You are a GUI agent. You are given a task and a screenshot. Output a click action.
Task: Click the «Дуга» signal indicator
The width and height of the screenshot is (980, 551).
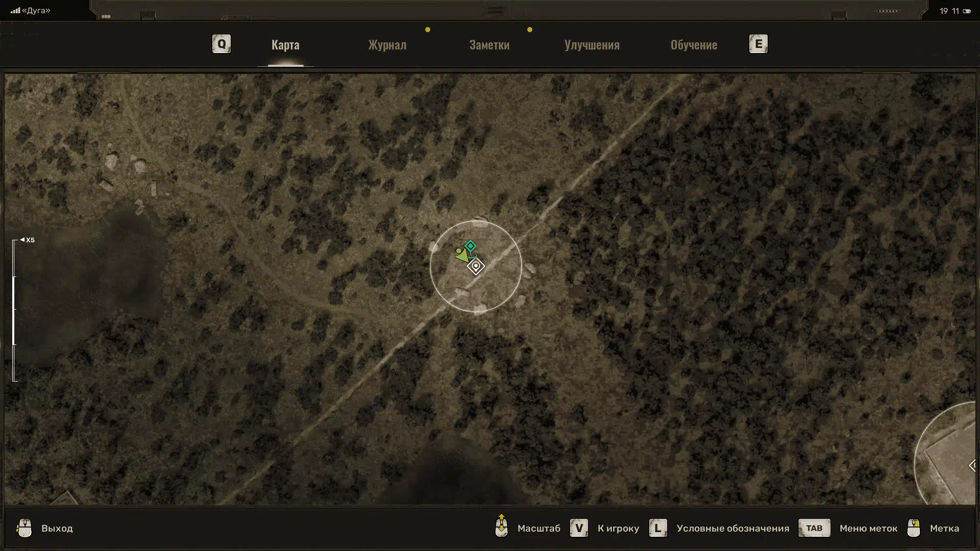pyautogui.click(x=31, y=11)
